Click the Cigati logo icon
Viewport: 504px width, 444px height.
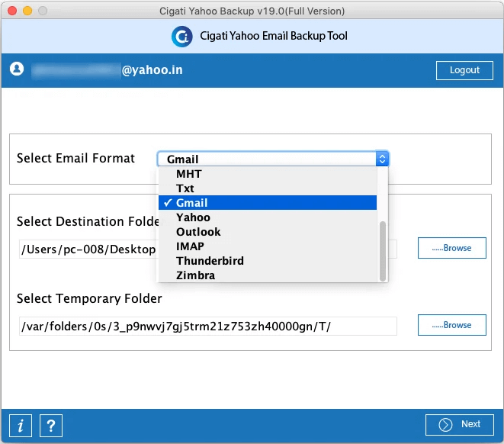tap(182, 37)
